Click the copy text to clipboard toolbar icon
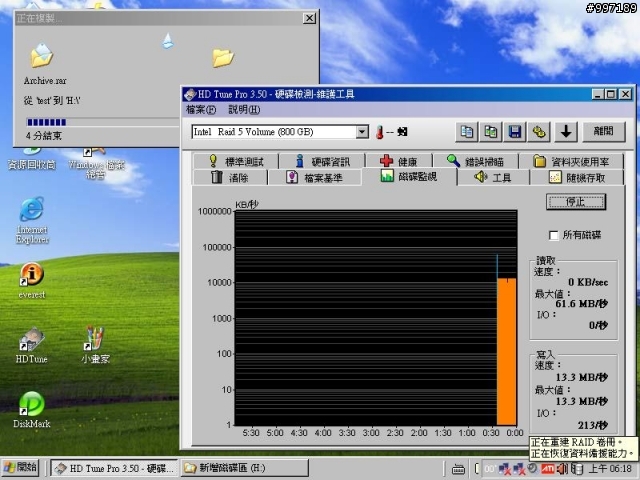 tap(467, 132)
